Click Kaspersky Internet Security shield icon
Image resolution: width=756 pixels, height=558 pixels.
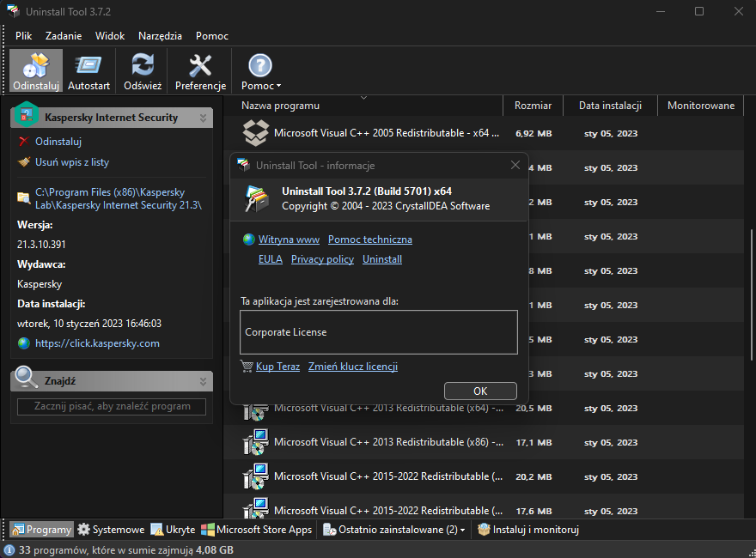(27, 114)
